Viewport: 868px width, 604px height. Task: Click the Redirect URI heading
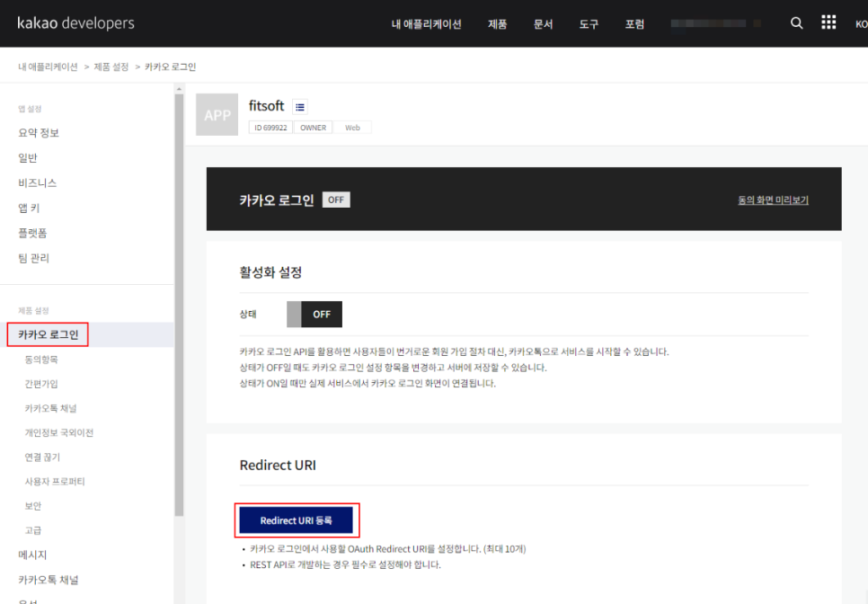click(278, 465)
